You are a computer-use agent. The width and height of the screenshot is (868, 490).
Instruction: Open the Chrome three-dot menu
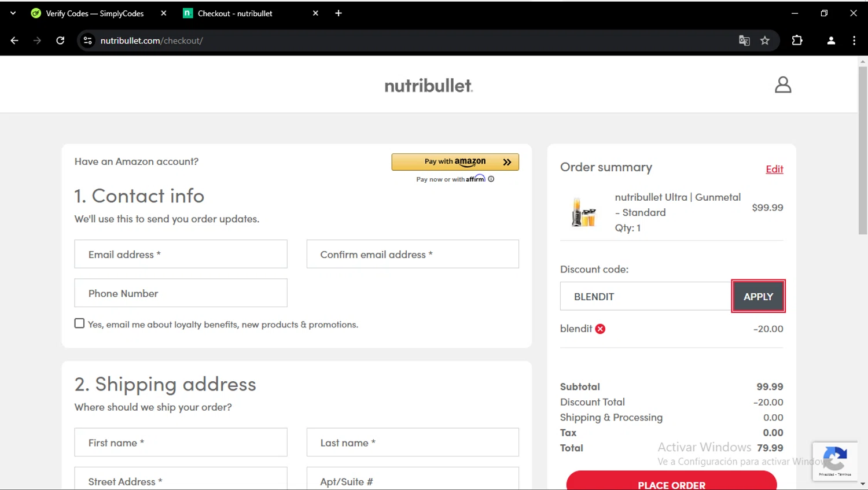click(x=854, y=40)
